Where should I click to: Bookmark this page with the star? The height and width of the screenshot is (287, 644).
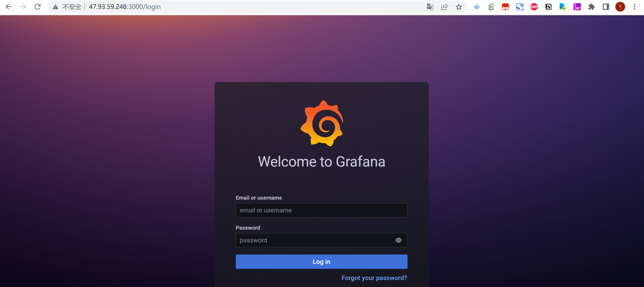(459, 7)
